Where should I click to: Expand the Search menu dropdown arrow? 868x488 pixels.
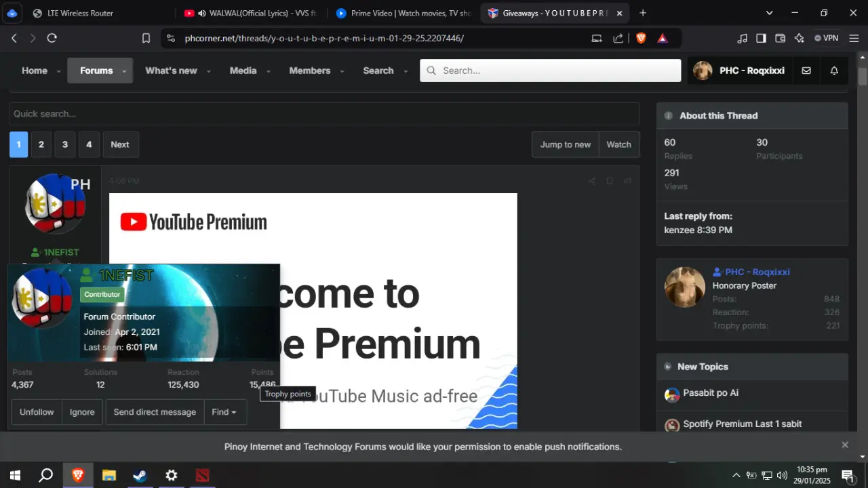[406, 71]
